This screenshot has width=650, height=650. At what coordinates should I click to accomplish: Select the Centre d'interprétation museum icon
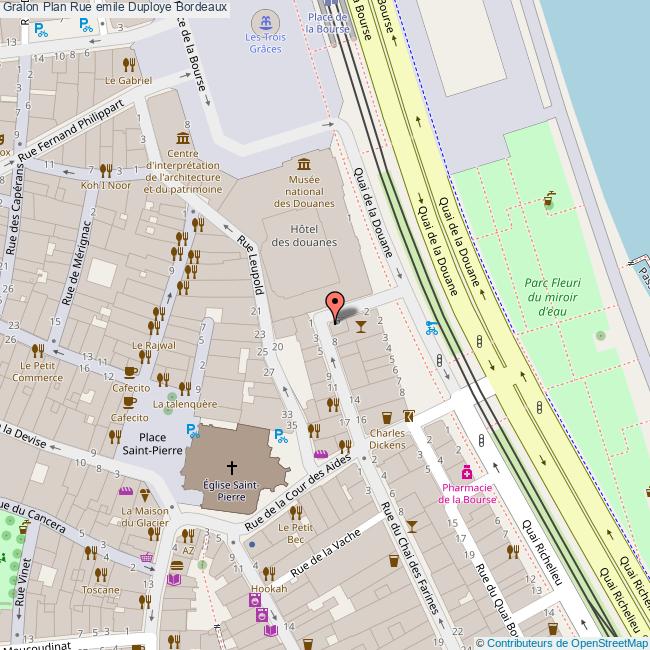click(183, 137)
